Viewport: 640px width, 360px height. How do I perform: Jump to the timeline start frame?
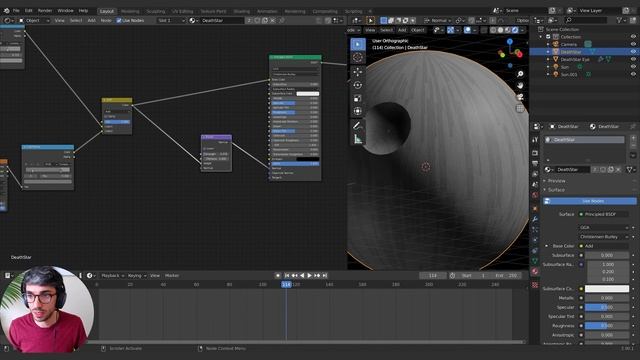tap(287, 276)
